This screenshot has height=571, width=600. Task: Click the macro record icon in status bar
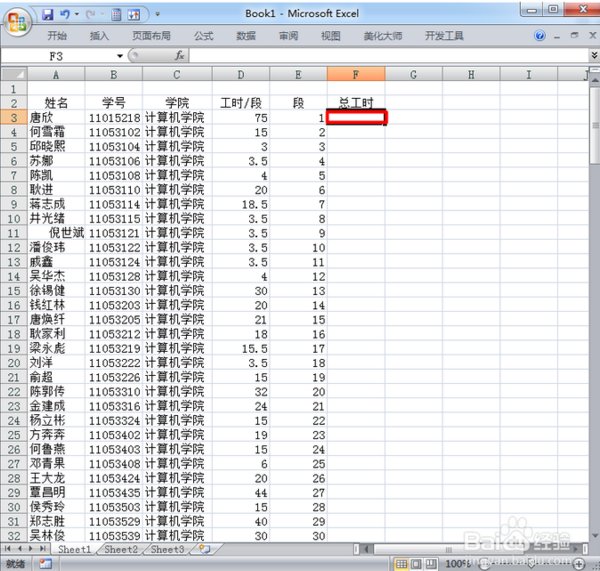(46, 564)
